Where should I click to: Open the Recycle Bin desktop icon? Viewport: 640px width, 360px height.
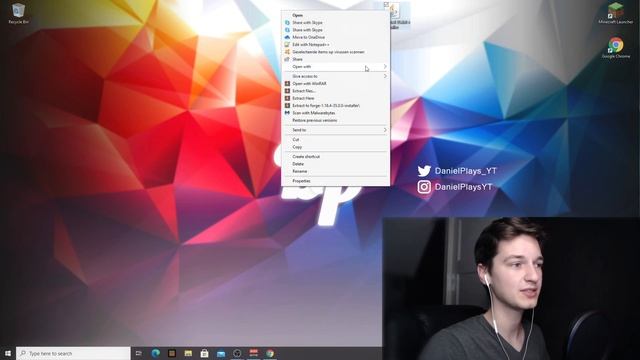(x=18, y=13)
